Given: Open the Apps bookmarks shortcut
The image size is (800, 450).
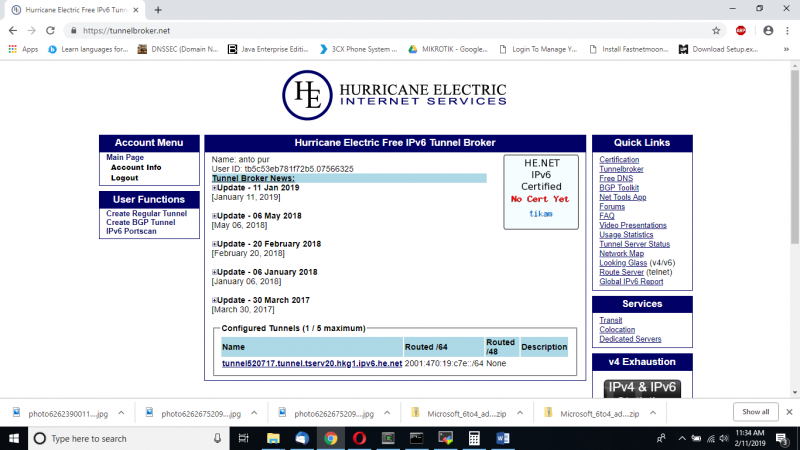Looking at the screenshot, I should tap(23, 49).
